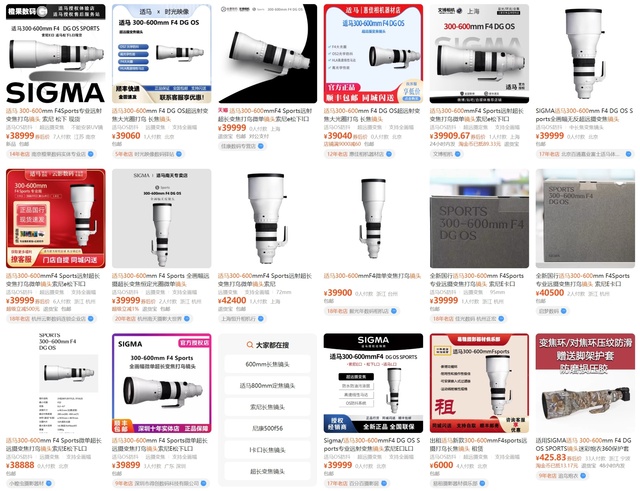Screen dimensions: 640x491
Task: Click blue icon beside the 5年老店 shop name
Action: click(179, 154)
